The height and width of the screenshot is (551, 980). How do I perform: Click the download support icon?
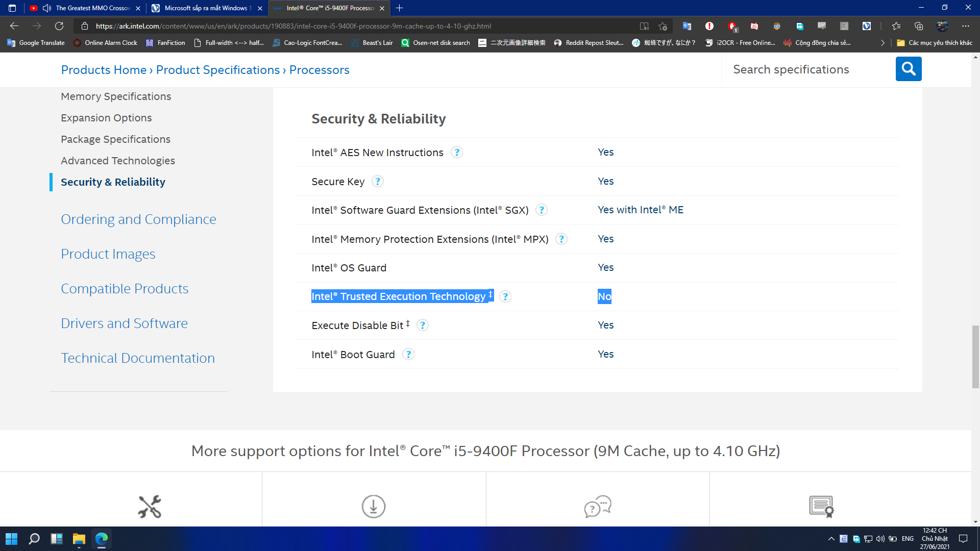(x=374, y=507)
